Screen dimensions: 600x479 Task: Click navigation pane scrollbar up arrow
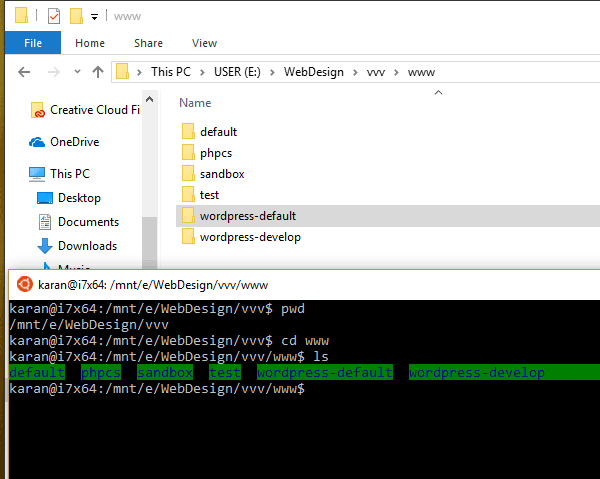150,100
